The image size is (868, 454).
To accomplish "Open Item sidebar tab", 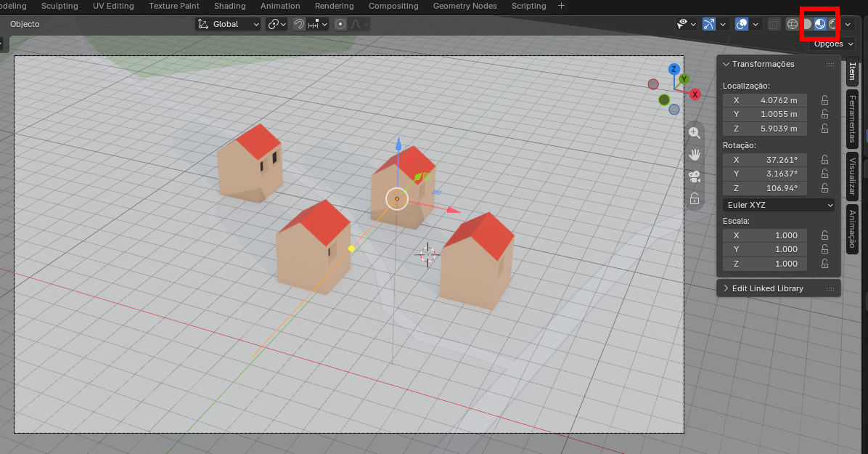I will [853, 71].
